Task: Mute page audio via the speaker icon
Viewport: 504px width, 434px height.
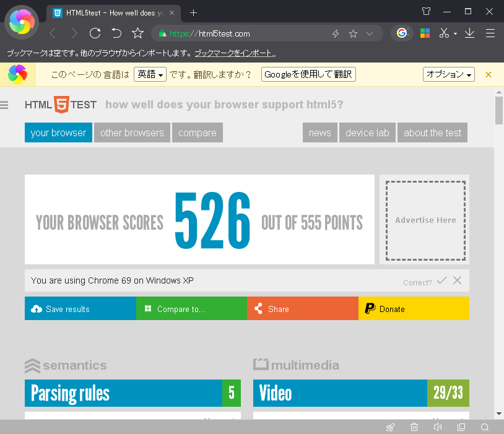Action: point(438,427)
